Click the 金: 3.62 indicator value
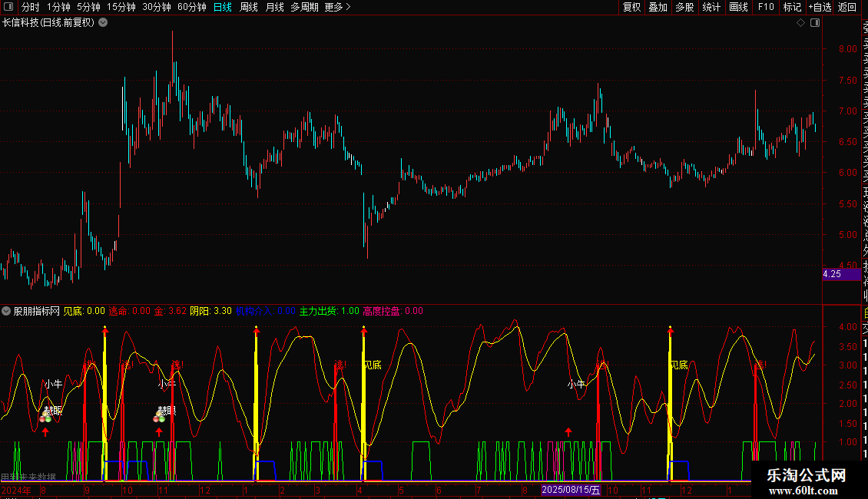 [171, 311]
